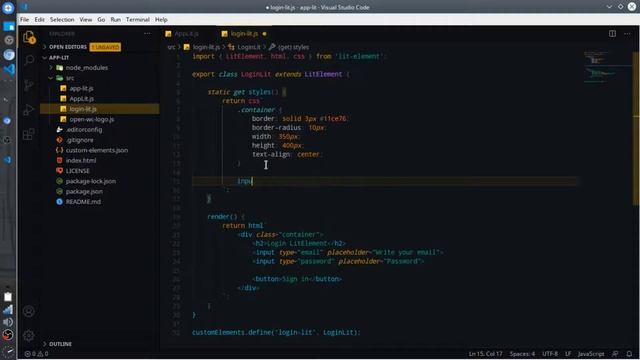Screen dimensions: 640x360
Task: Open the clipboard tray icon
Action: point(8,297)
